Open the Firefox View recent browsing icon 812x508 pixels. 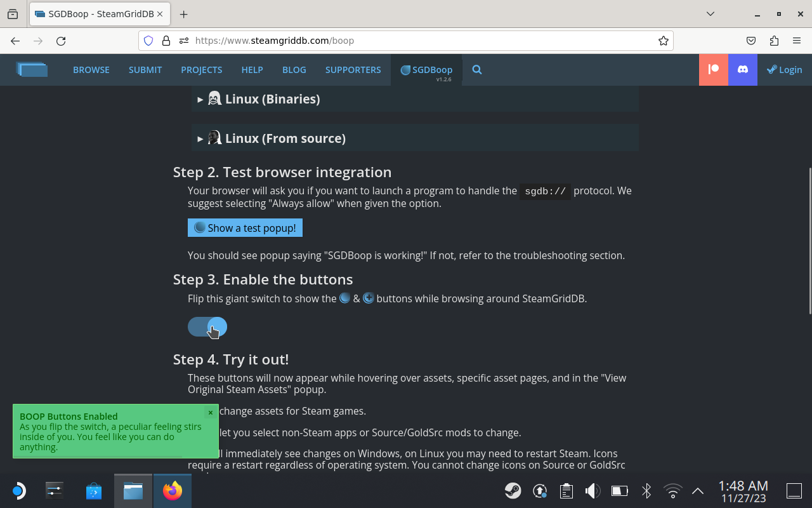point(13,14)
